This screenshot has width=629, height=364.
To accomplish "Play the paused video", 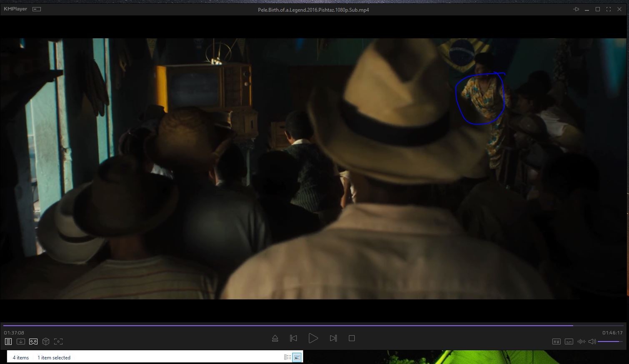I will [313, 338].
